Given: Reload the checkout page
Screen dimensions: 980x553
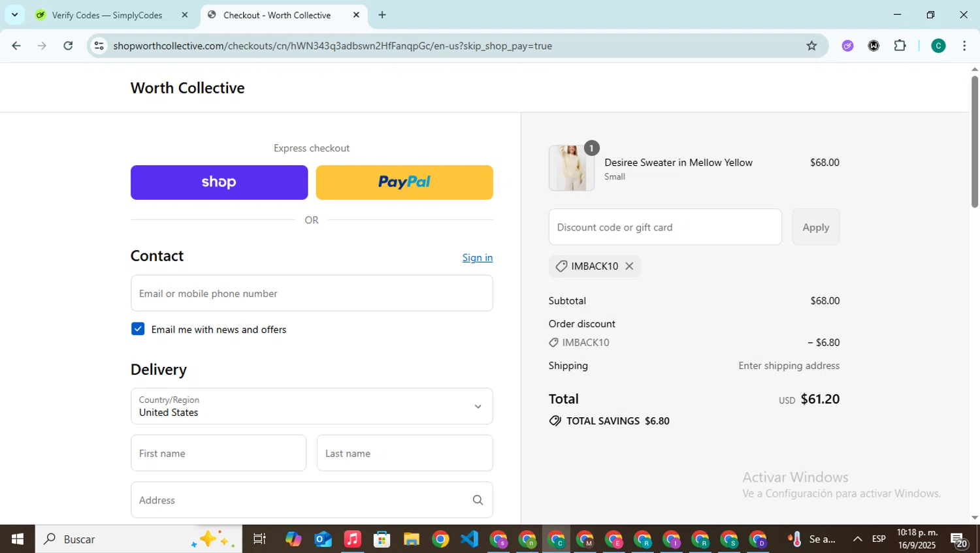Looking at the screenshot, I should point(68,46).
